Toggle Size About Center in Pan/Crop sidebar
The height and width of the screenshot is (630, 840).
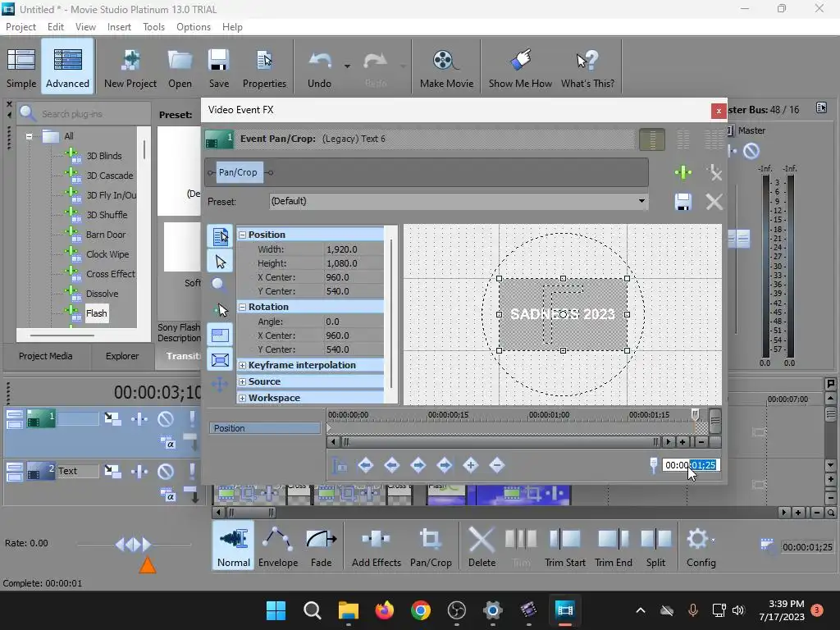[x=220, y=359]
